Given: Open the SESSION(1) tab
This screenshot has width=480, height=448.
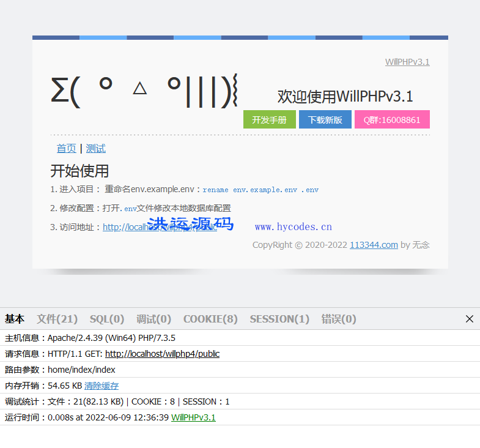Looking at the screenshot, I should [279, 319].
